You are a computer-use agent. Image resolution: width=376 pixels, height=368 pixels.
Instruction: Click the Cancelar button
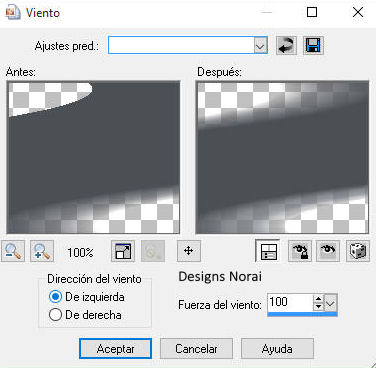[x=196, y=349]
